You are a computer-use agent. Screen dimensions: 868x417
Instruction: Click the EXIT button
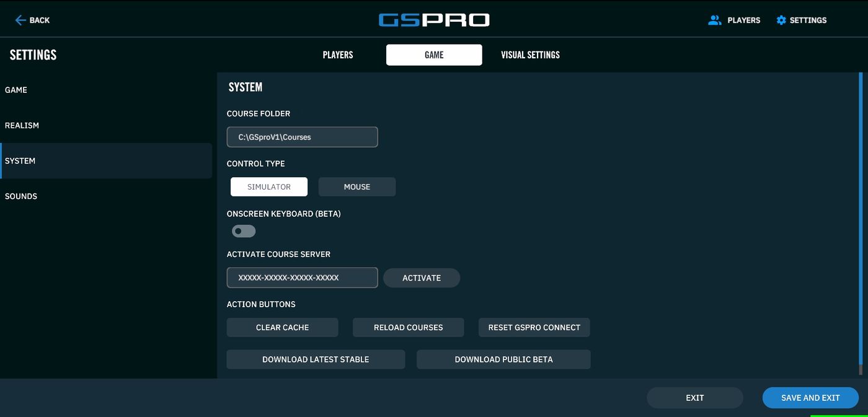(694, 398)
